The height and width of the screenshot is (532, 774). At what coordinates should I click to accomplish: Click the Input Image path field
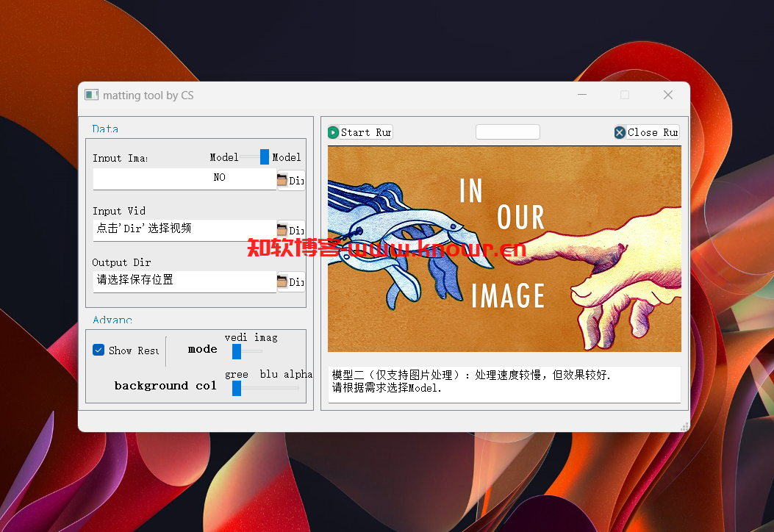[184, 179]
